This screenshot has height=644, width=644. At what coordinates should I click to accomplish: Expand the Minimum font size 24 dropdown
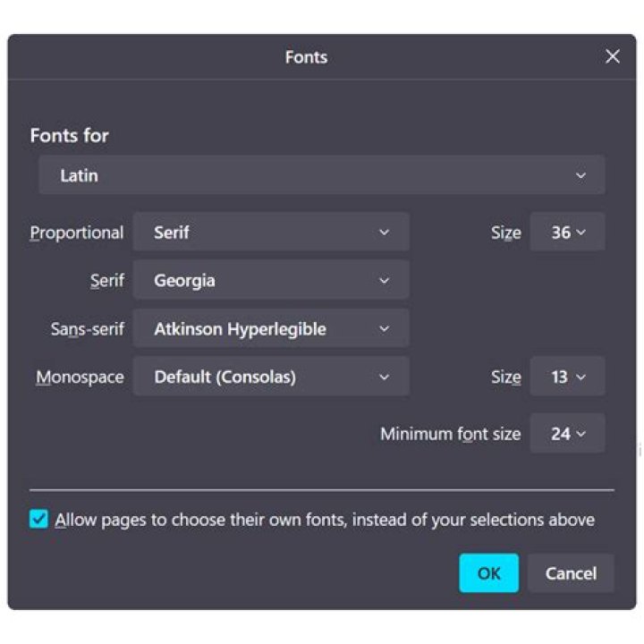coord(567,434)
